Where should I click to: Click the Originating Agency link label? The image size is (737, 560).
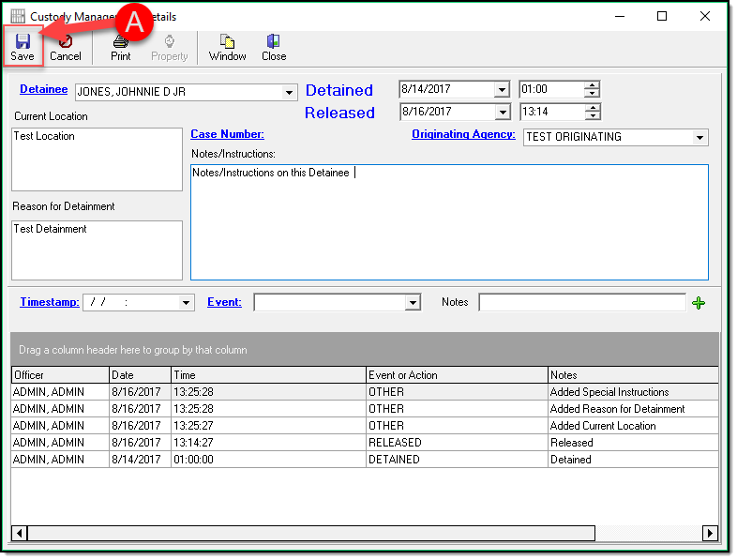pyautogui.click(x=463, y=134)
